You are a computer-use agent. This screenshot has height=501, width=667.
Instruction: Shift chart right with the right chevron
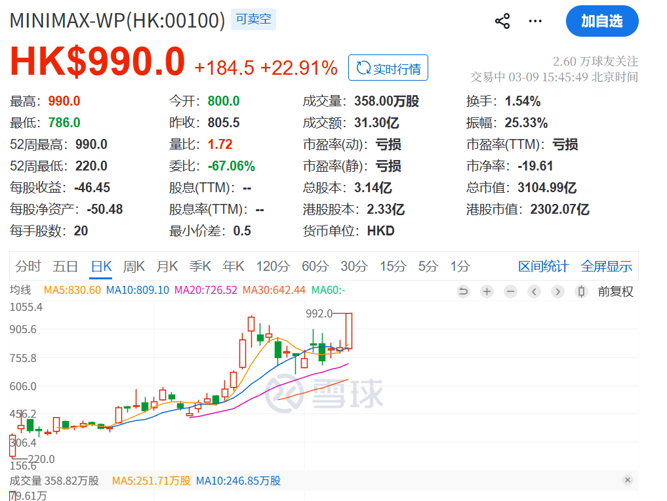pos(559,291)
